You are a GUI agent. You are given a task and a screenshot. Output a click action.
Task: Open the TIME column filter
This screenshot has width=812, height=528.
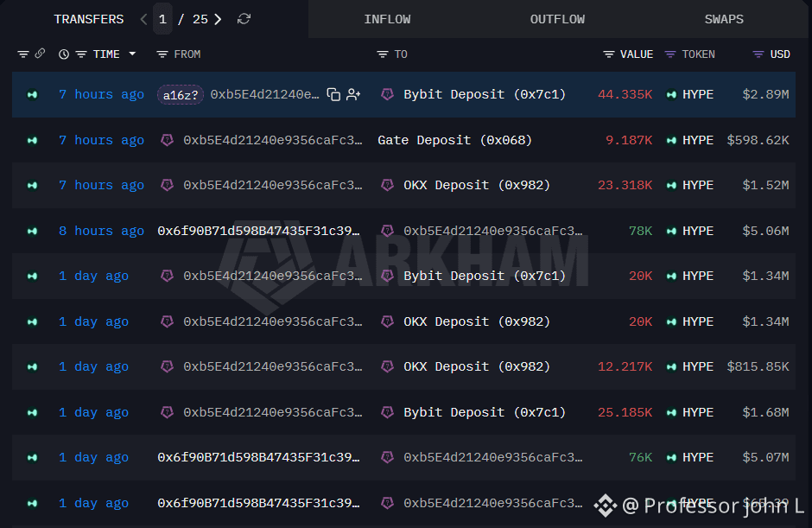81,54
